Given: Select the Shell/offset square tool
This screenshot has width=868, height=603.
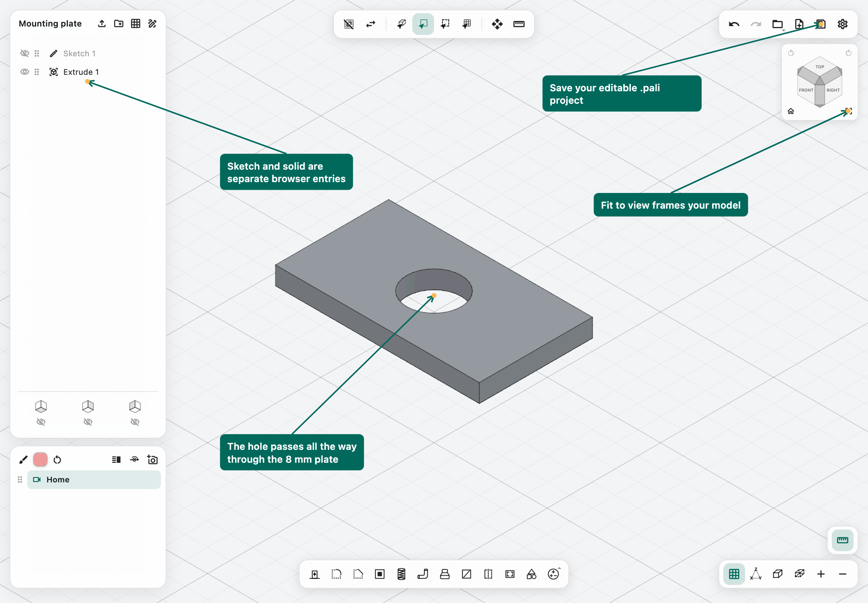Looking at the screenshot, I should pos(380,574).
